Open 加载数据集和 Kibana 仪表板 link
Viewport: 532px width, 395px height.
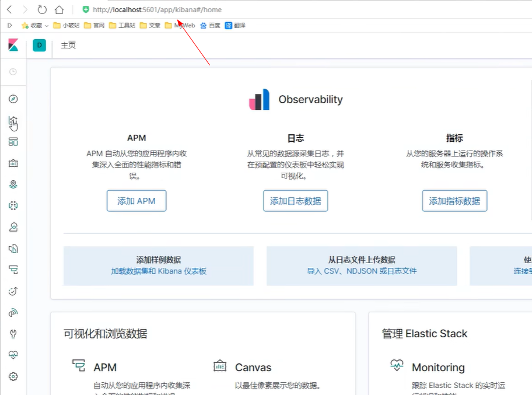pyautogui.click(x=159, y=271)
